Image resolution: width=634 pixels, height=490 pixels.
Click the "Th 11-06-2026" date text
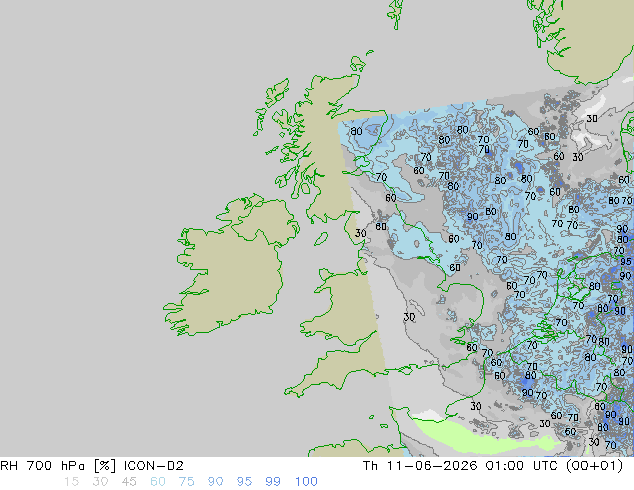point(421,466)
